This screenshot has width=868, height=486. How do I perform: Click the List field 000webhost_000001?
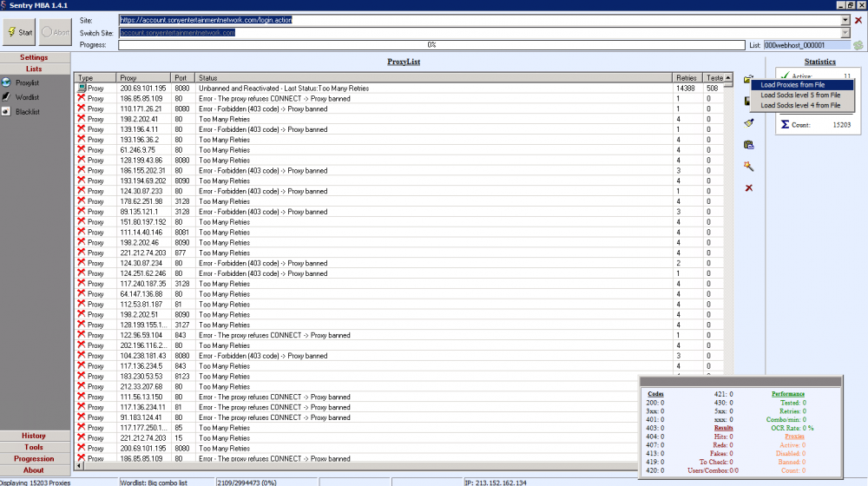tap(807, 45)
